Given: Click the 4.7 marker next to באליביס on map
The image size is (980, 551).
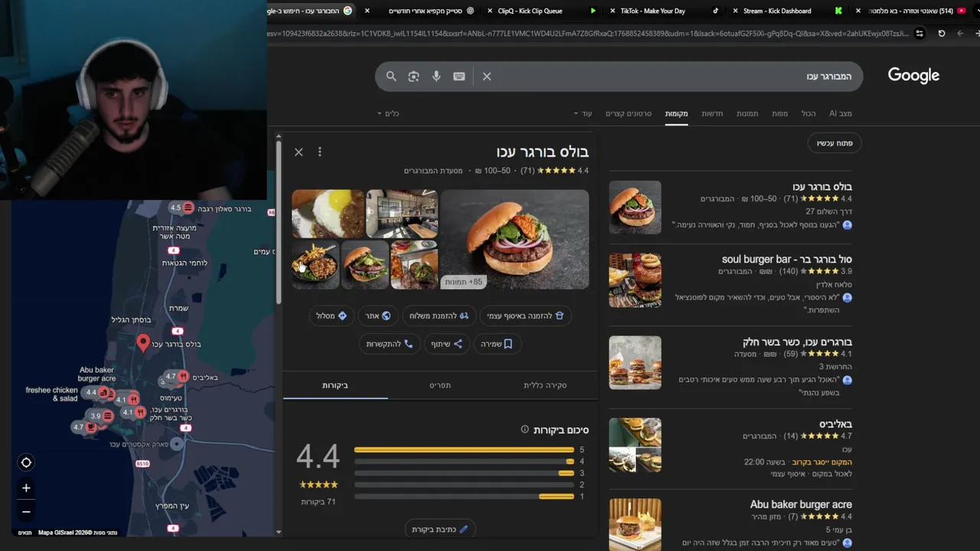Looking at the screenshot, I should (177, 377).
